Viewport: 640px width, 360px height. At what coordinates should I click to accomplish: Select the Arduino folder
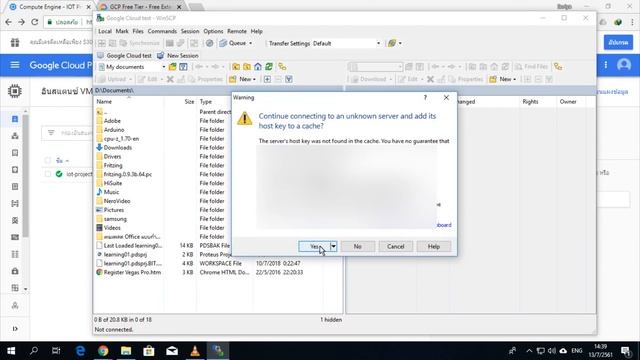click(x=113, y=130)
